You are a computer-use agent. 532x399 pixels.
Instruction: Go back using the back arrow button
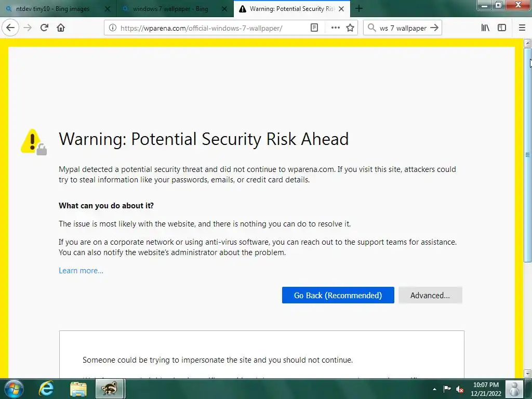pyautogui.click(x=10, y=28)
